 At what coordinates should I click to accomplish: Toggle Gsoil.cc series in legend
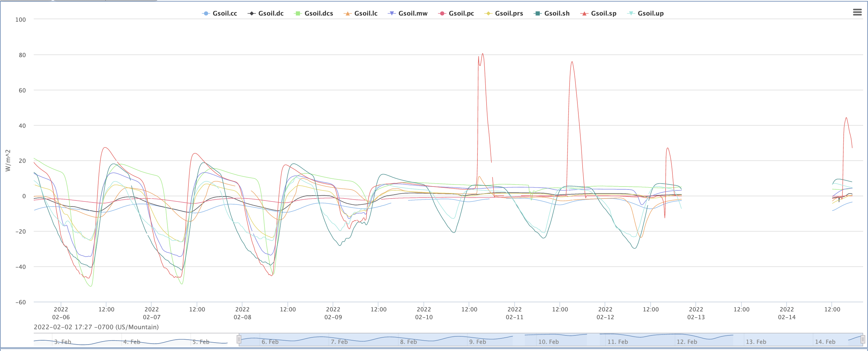pyautogui.click(x=224, y=14)
